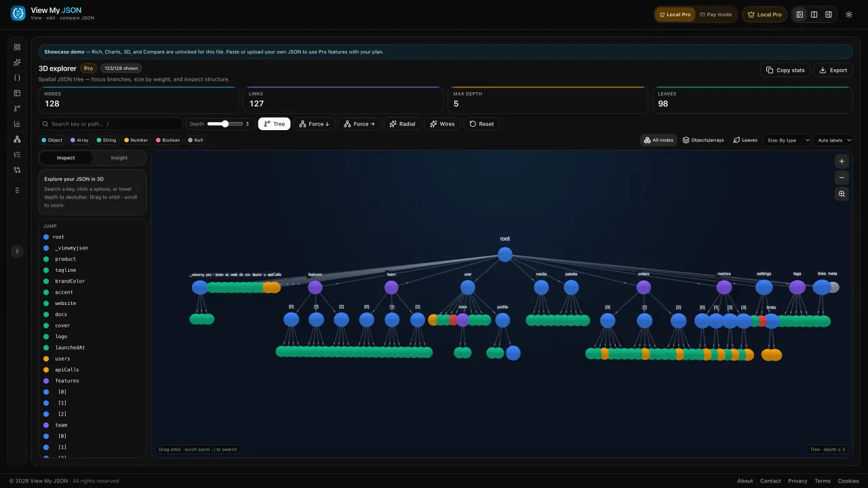Switch to Pay mode
Screen dimensions: 868x488
pos(716,14)
